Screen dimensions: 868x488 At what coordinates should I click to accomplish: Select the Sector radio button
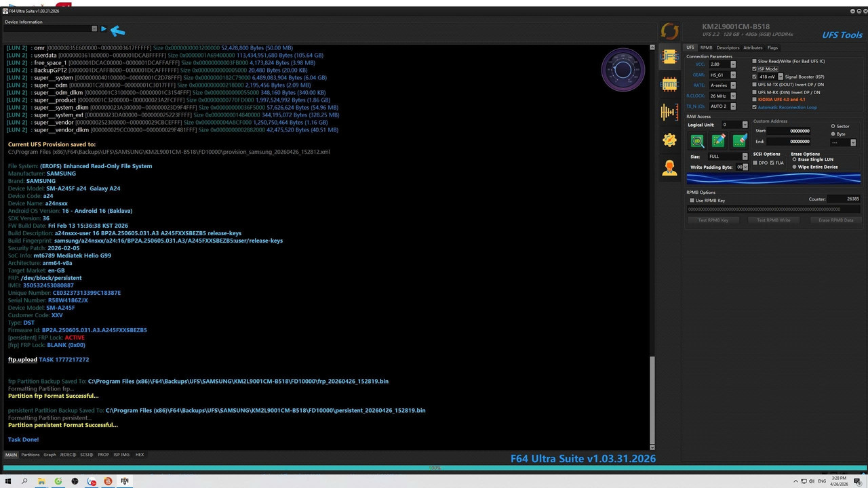pos(833,126)
